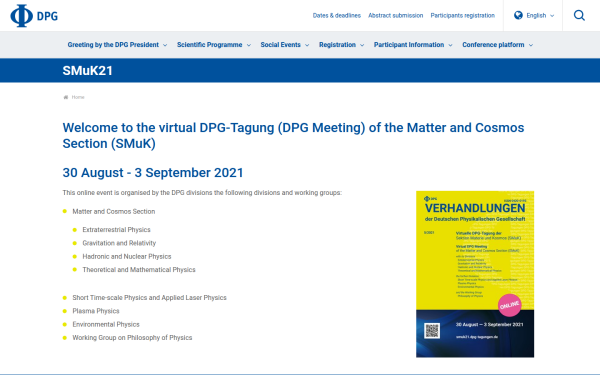
Task: Click Short Time-scale Physics and Applied Laser Physics
Action: pos(149,298)
